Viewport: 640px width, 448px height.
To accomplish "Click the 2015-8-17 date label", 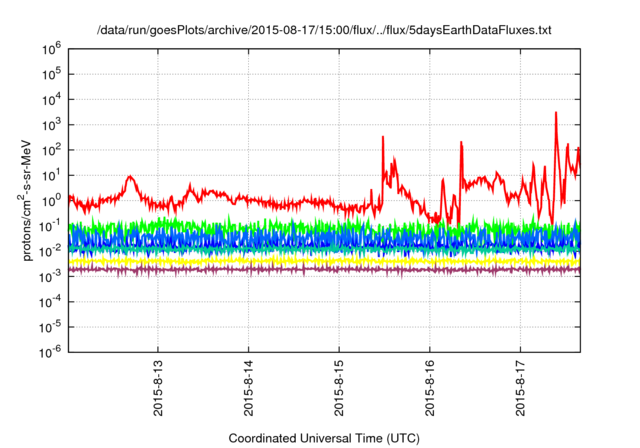I will coord(520,388).
